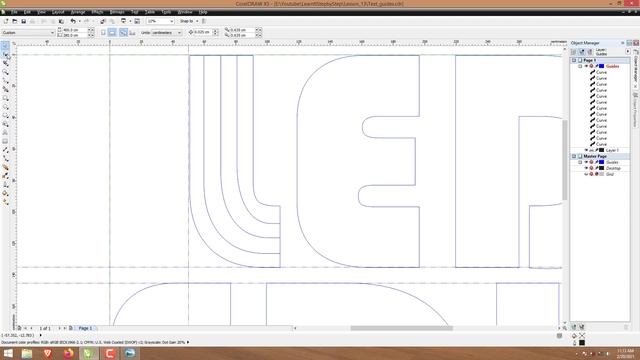
Task: Click the Page 1 document tab
Action: (85, 328)
